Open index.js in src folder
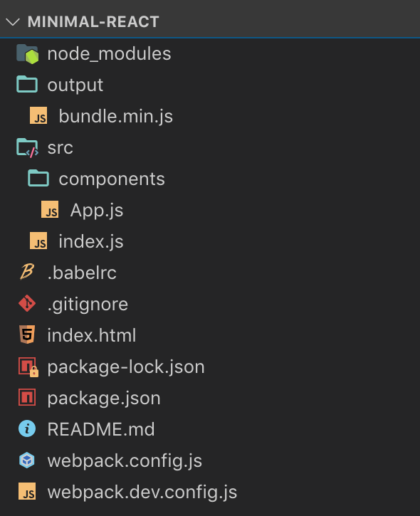Viewport: 420px width, 516px height. (210, 241)
